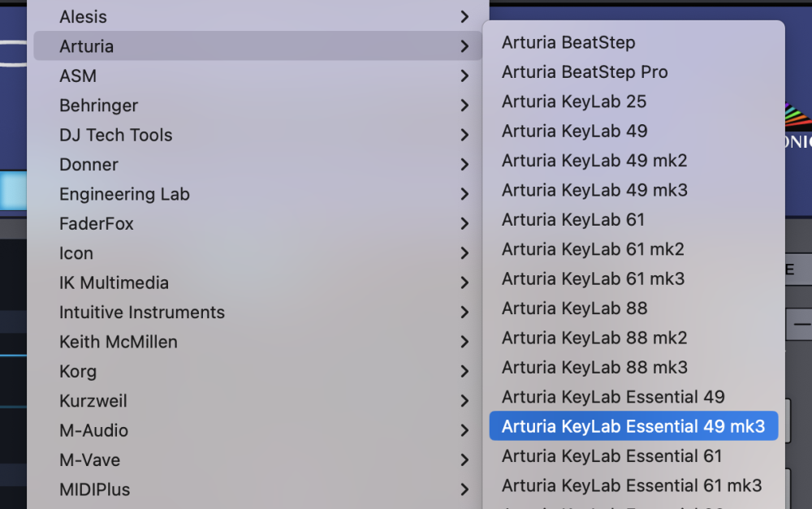Click the chevron next to Keith McMillen
812x509 pixels.
click(464, 342)
